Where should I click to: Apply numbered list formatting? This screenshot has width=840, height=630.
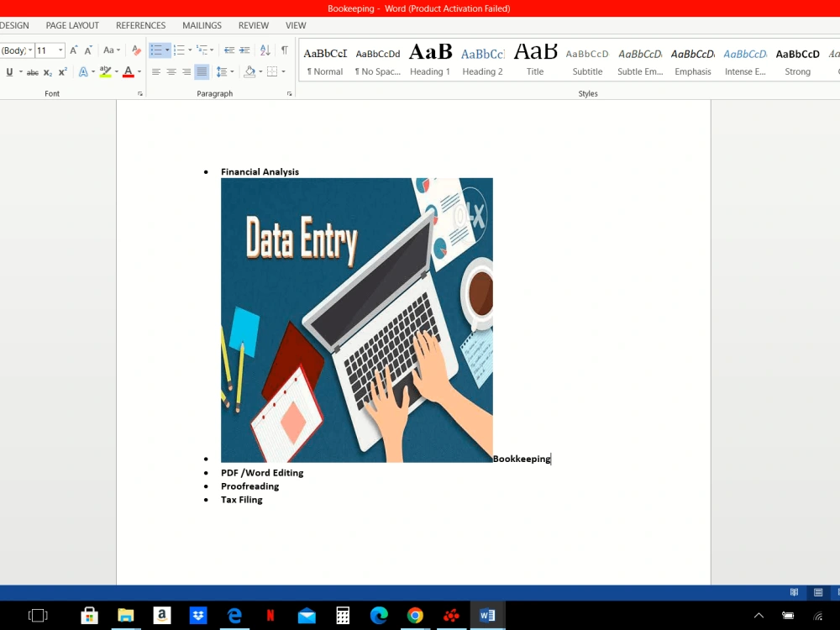click(179, 50)
